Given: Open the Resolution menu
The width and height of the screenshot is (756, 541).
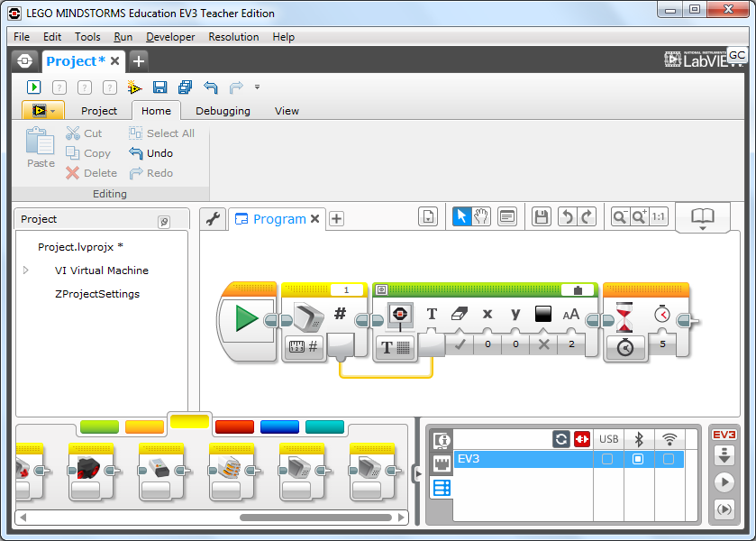Looking at the screenshot, I should (233, 37).
